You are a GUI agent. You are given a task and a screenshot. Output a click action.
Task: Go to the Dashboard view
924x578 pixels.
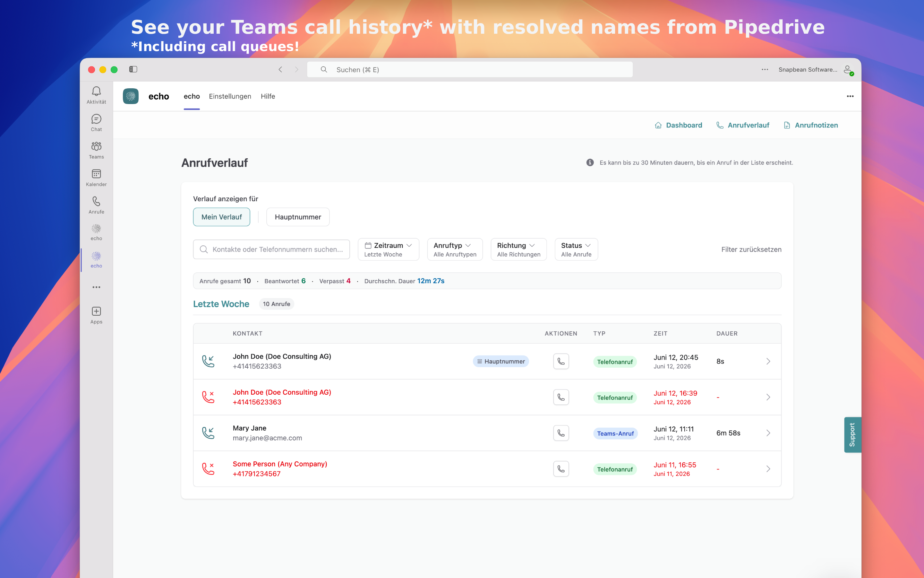[679, 125]
